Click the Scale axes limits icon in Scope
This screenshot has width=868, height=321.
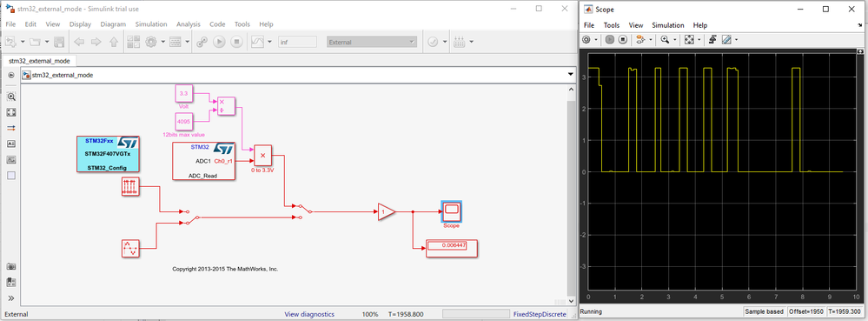click(689, 39)
